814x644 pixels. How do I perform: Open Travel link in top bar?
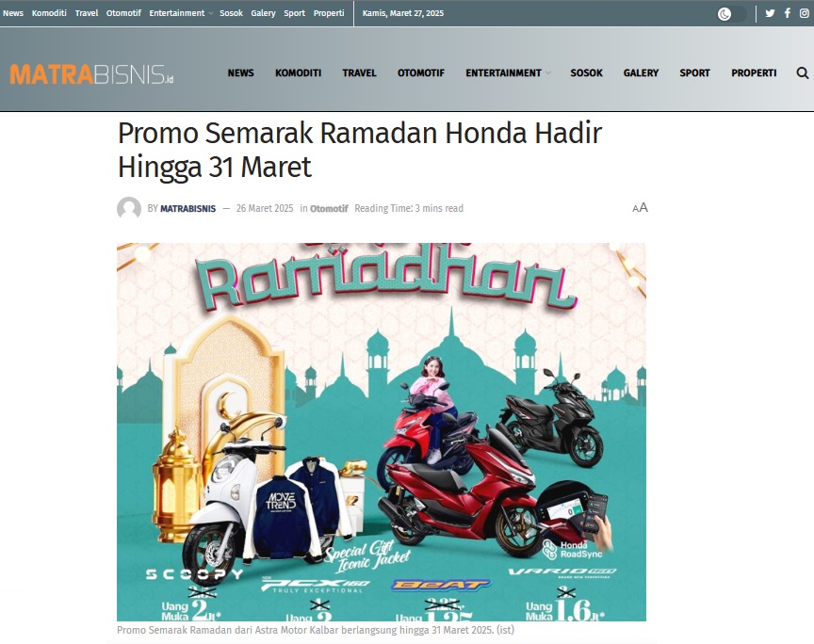[x=86, y=13]
